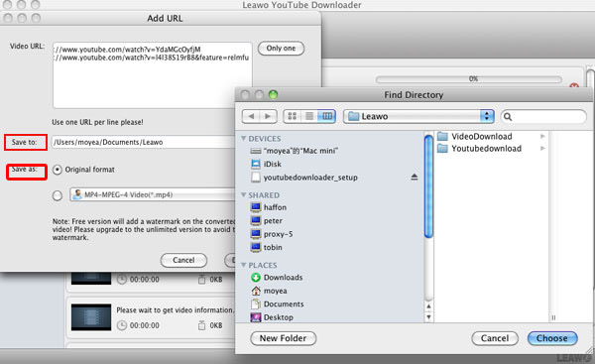Open the MP4-MPEG-4 Video format dropdown
The width and height of the screenshot is (595, 364).
153,194
